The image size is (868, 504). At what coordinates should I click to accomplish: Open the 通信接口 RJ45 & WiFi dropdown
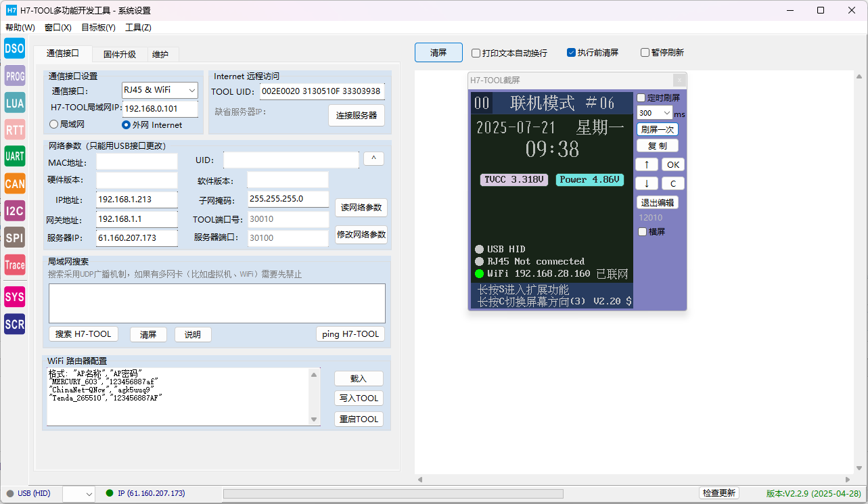159,90
